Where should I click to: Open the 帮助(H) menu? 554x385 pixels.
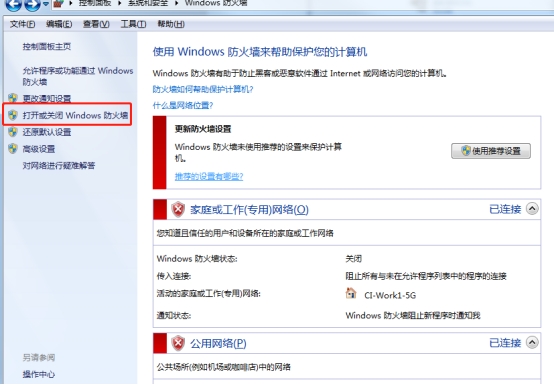(171, 24)
